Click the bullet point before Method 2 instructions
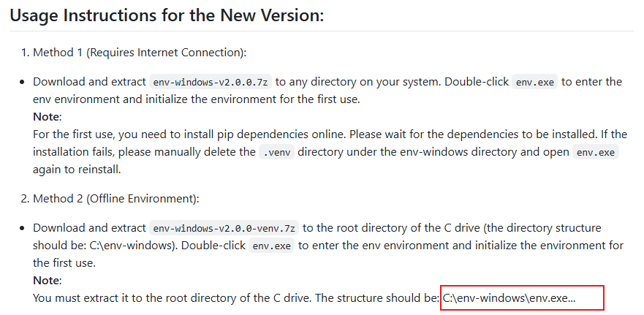644x315 pixels. [23, 228]
